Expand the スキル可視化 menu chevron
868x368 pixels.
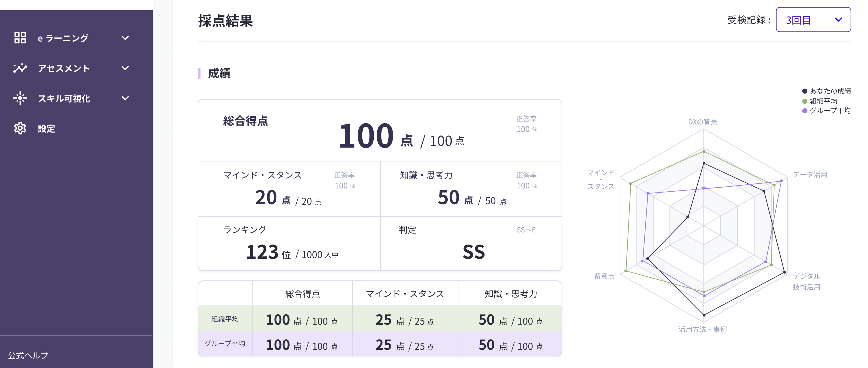[125, 98]
